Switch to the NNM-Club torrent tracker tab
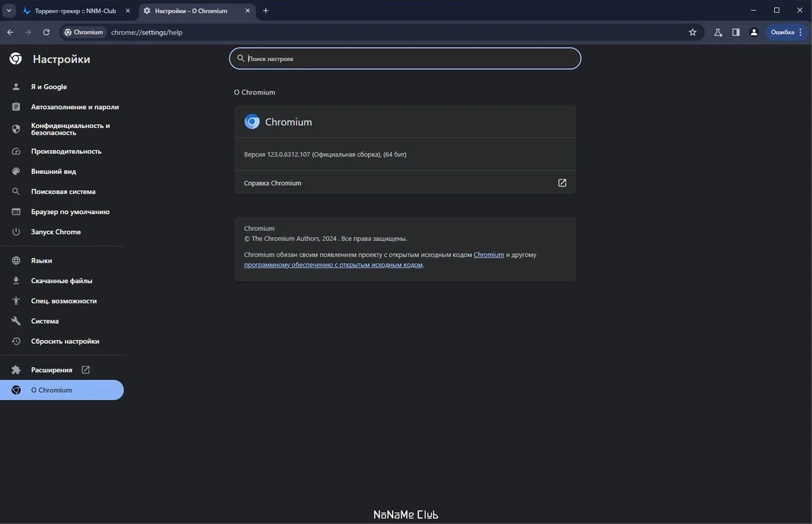The image size is (812, 524). point(76,11)
